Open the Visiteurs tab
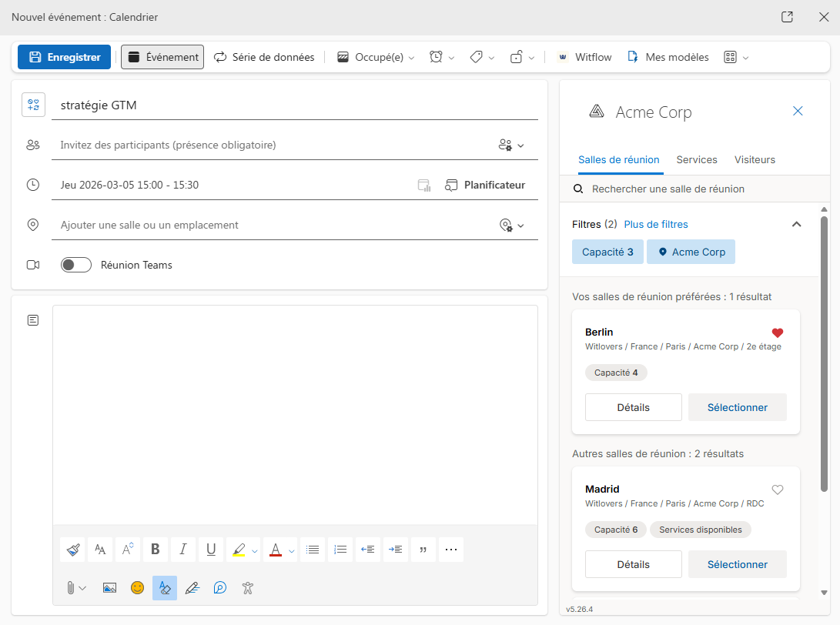This screenshot has height=625, width=840. (x=755, y=159)
